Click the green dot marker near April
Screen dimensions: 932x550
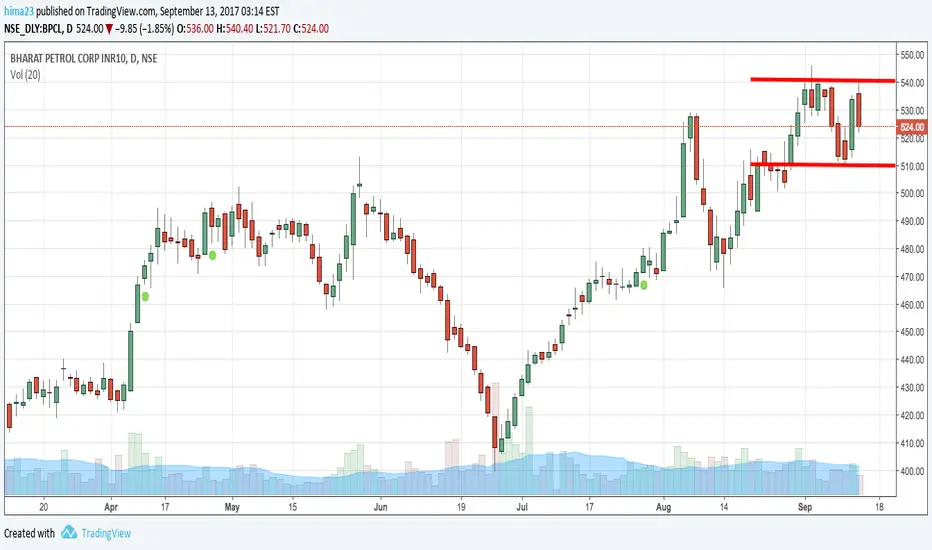145,296
